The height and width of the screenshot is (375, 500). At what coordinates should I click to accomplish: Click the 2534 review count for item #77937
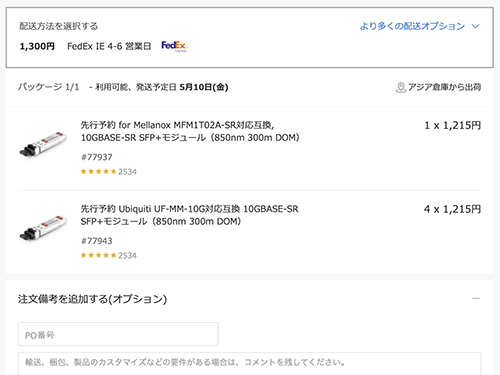[x=127, y=172]
